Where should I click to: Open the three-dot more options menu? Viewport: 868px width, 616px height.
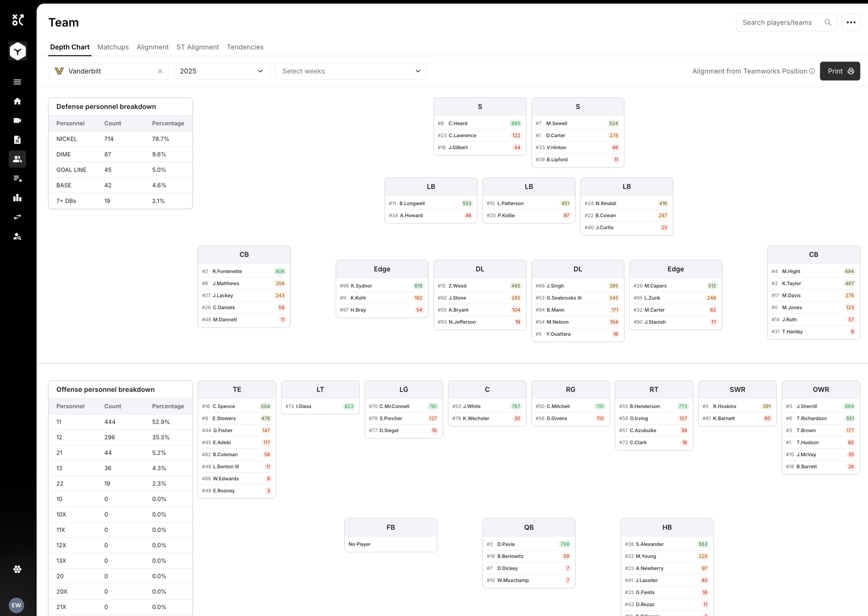click(851, 22)
